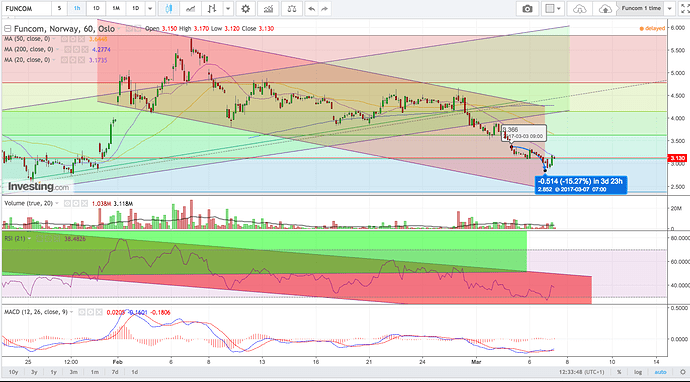Undo the last chart action

(312, 8)
